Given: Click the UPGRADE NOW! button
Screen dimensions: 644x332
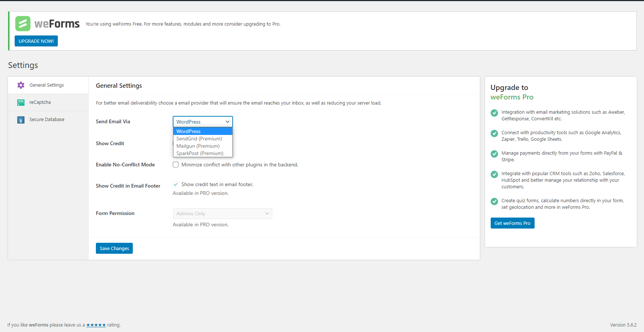Looking at the screenshot, I should click(36, 41).
